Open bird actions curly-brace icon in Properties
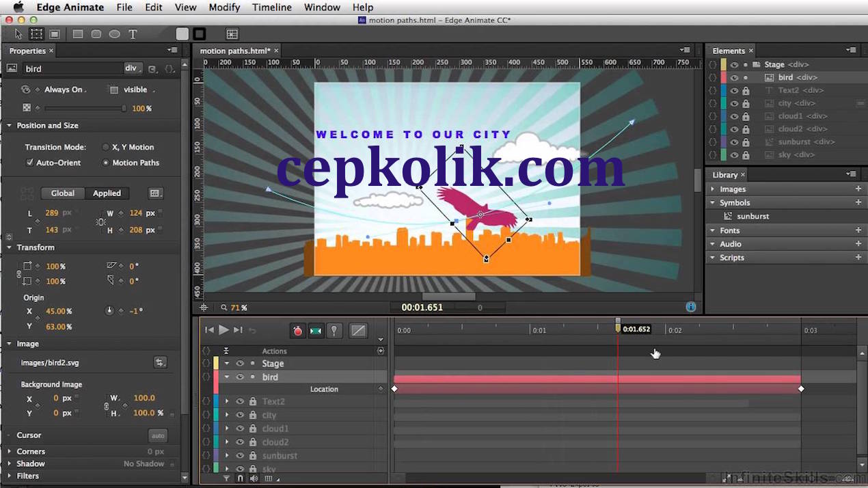 (x=169, y=68)
